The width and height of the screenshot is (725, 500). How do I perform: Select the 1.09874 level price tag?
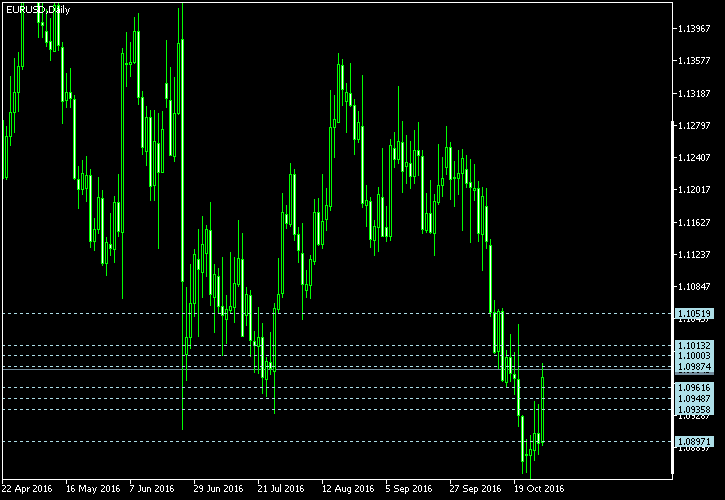(694, 366)
